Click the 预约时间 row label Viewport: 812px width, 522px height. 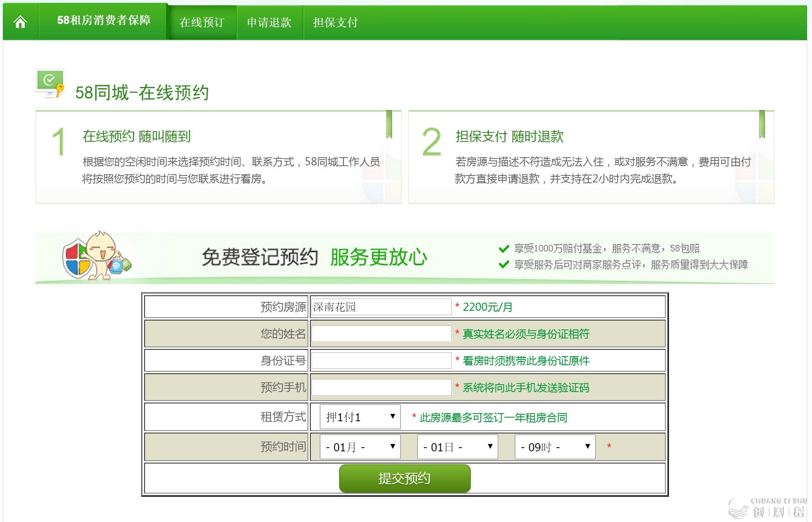pyautogui.click(x=283, y=447)
